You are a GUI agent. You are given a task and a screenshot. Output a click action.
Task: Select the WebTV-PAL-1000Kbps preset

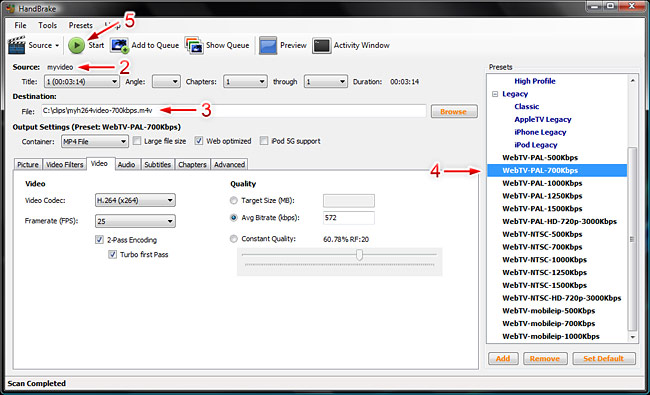[542, 183]
